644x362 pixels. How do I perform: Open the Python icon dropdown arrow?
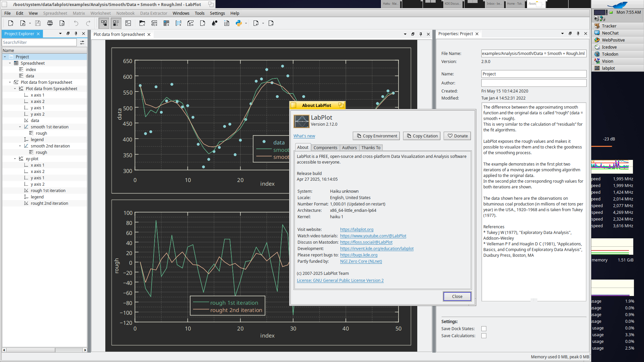coord(246,23)
